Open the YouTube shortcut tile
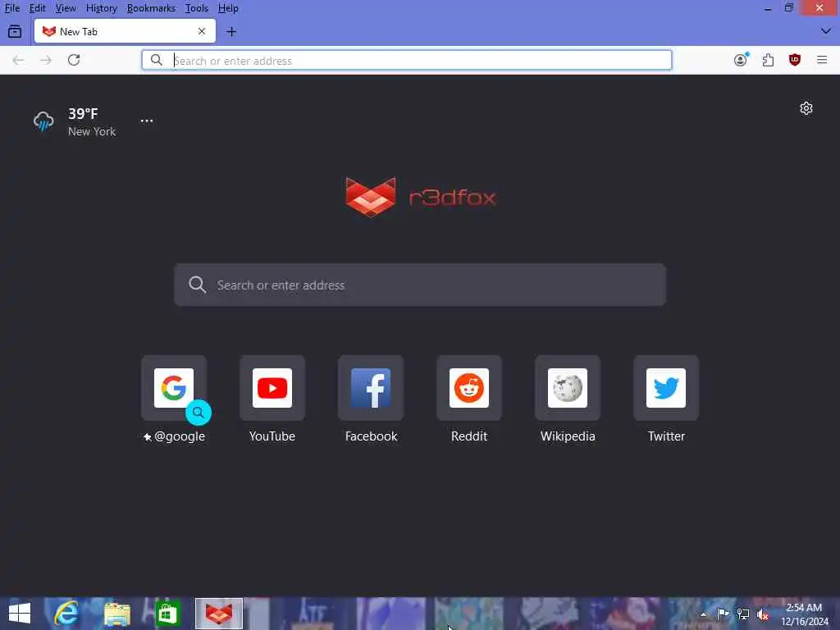840x630 pixels. click(272, 388)
